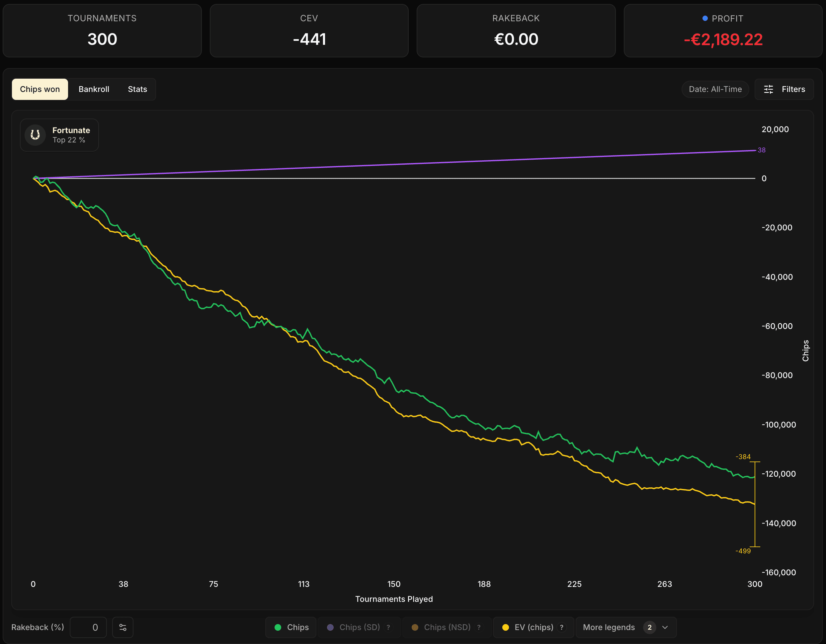Click the Fortunate horseshoe icon
The height and width of the screenshot is (644, 826).
pyautogui.click(x=35, y=135)
